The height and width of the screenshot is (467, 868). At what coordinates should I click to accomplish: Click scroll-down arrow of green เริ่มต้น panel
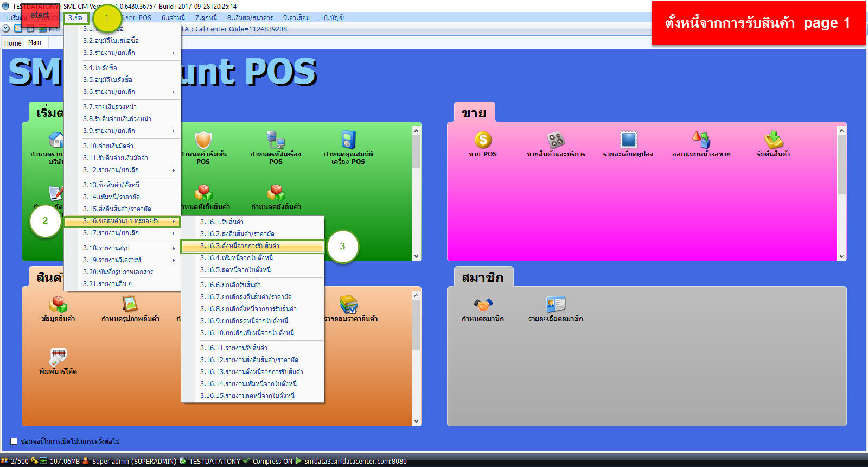click(416, 256)
